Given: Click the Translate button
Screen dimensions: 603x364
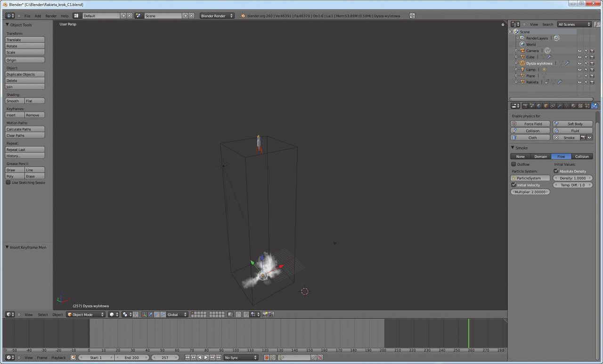Looking at the screenshot, I should [25, 40].
